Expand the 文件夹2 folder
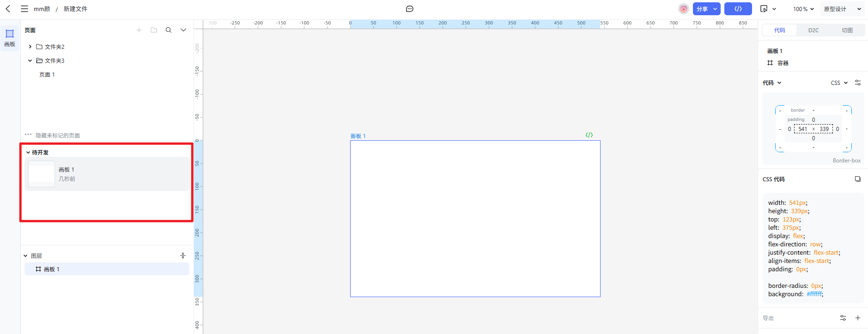The image size is (868, 334). (30, 47)
